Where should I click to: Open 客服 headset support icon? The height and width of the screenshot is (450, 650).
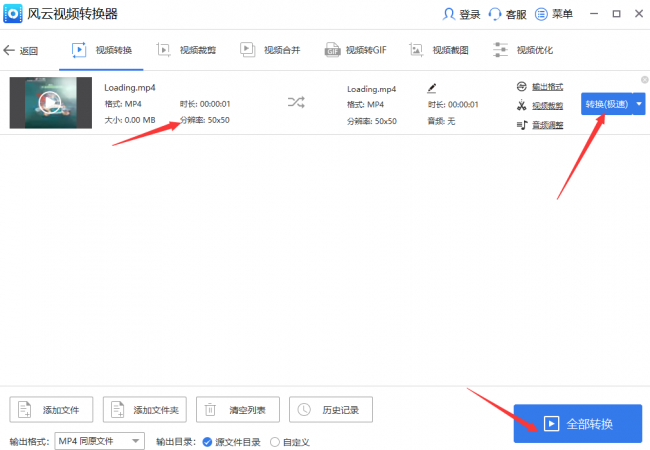pos(495,14)
